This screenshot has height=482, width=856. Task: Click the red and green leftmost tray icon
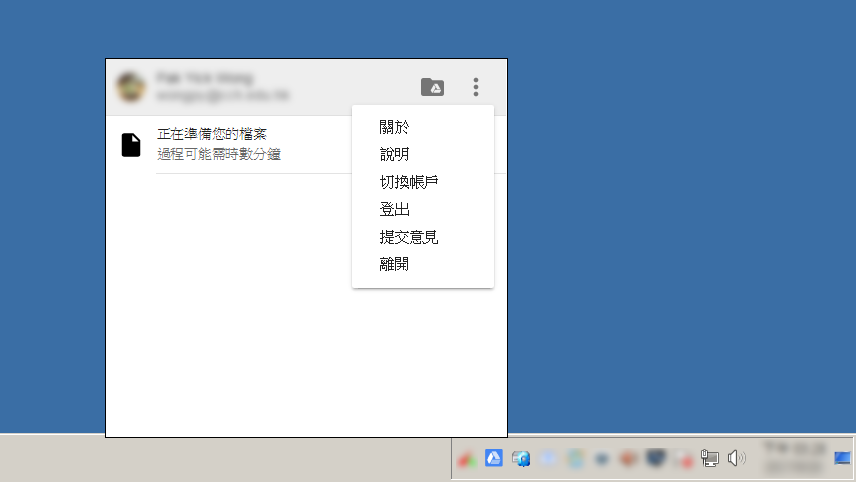466,458
